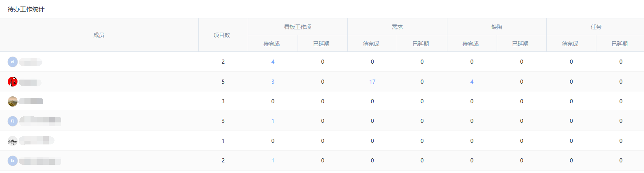The image size is (644, 173).
Task: Open link 4 under 缺陷 待完成
Action: coord(472,82)
